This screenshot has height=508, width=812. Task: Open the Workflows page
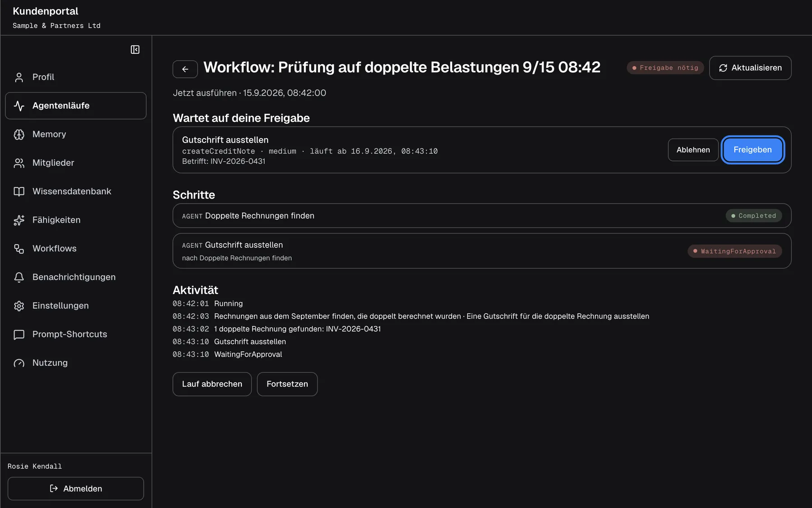(76, 249)
